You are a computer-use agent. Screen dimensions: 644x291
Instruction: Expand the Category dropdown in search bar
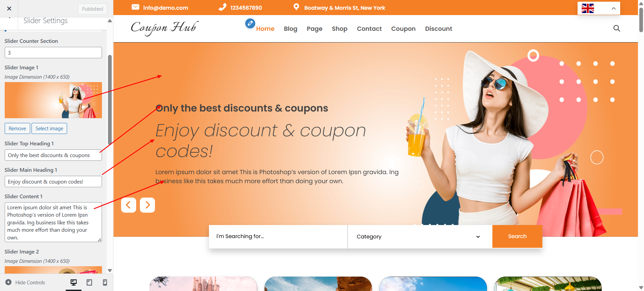pyautogui.click(x=420, y=236)
